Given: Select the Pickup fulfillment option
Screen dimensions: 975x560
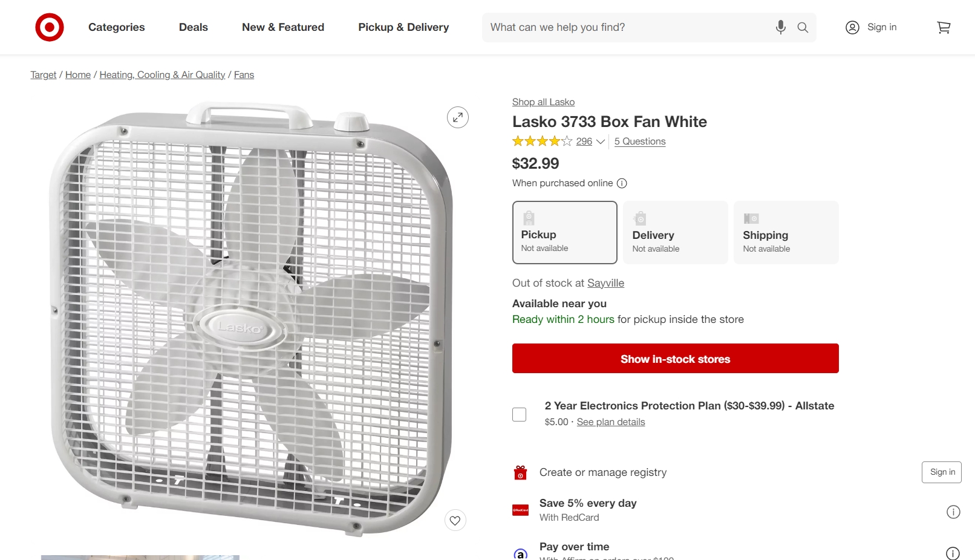Looking at the screenshot, I should [x=564, y=233].
